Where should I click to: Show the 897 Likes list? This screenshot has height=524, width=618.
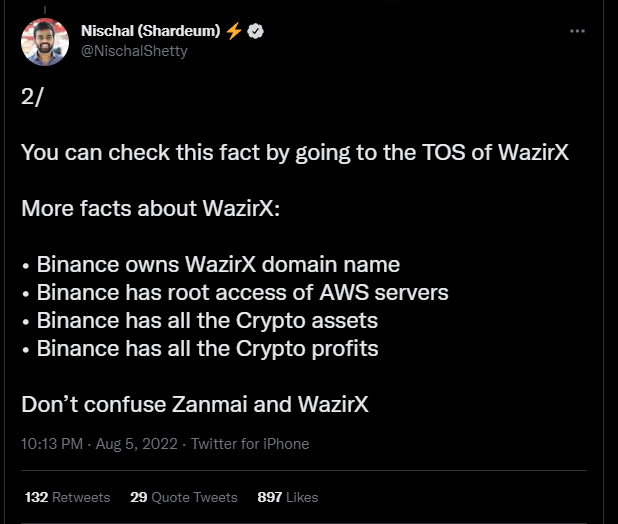(x=288, y=497)
